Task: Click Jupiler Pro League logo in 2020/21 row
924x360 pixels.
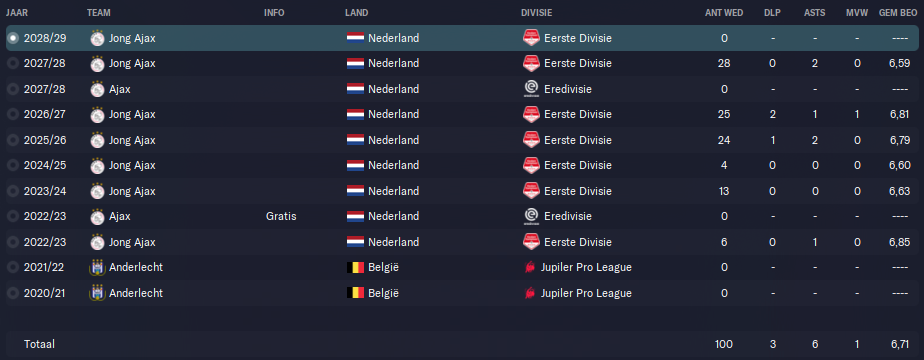Action: tap(530, 293)
